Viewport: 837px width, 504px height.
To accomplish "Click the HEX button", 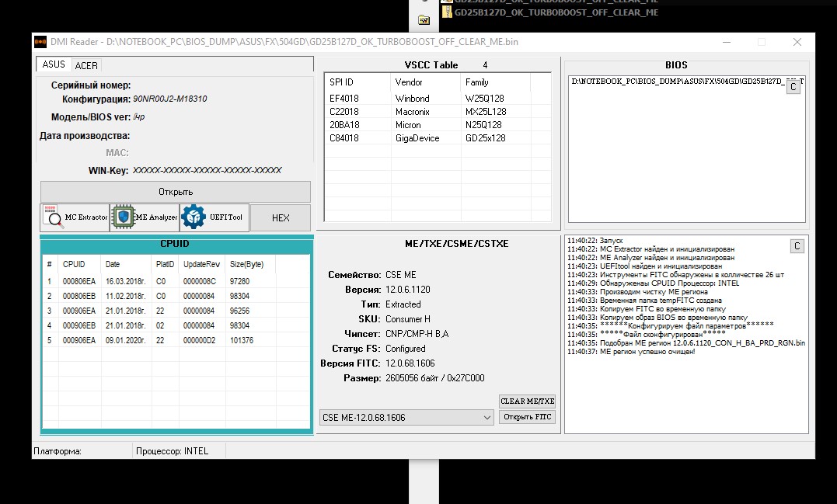I will 281,217.
